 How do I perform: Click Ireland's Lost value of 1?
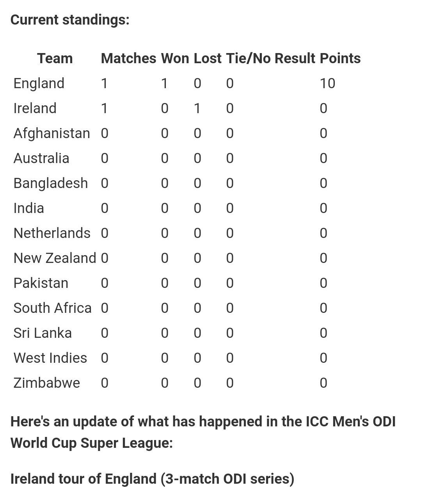pyautogui.click(x=197, y=108)
